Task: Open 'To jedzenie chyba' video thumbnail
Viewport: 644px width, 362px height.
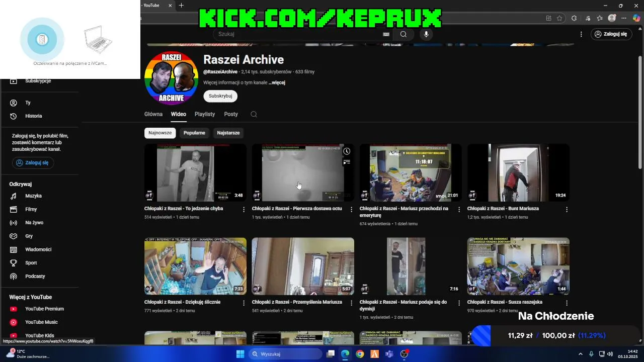Action: click(x=195, y=173)
